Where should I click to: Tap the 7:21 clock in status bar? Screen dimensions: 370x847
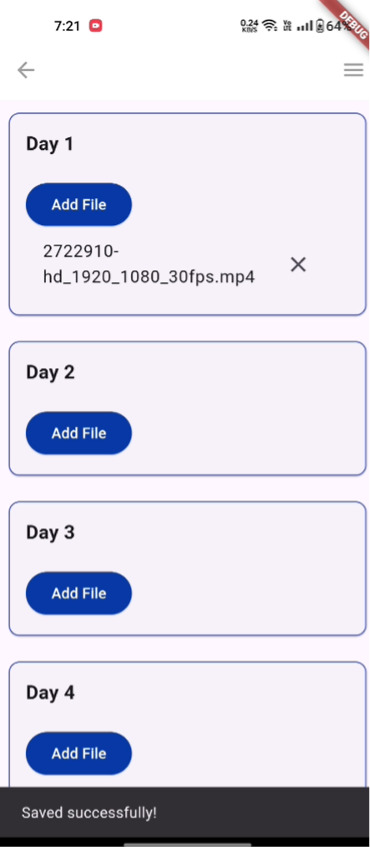click(x=67, y=25)
